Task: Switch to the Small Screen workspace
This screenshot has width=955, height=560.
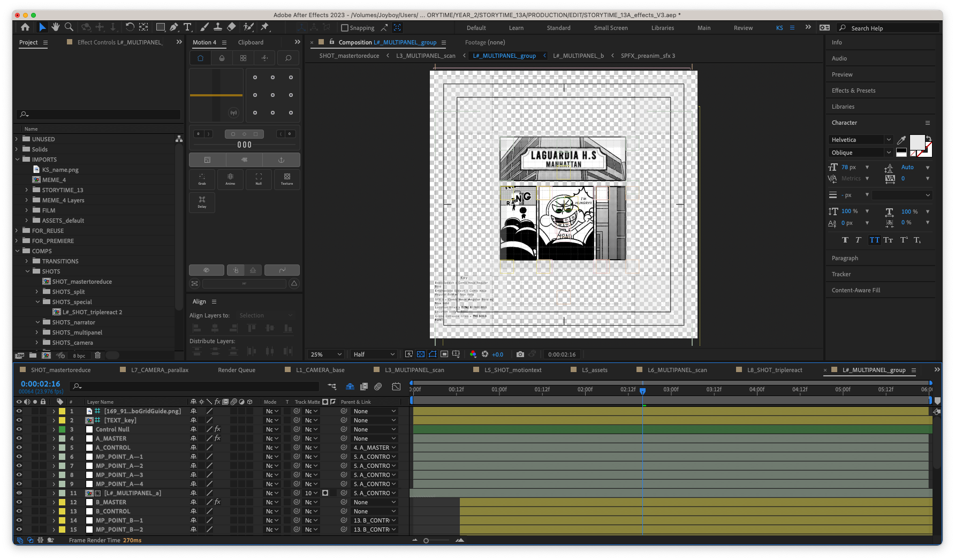Action: coord(611,28)
